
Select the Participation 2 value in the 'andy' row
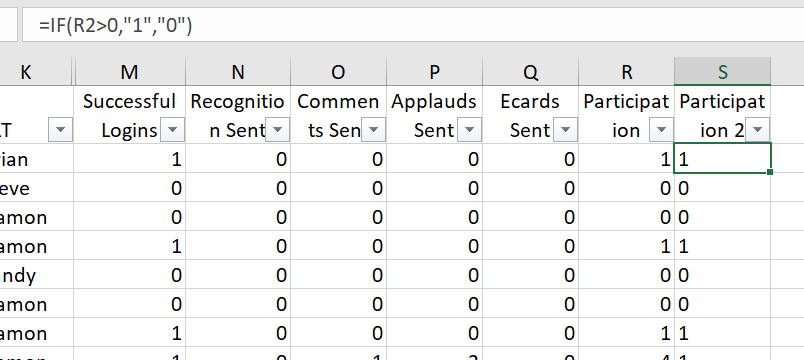tap(722, 275)
